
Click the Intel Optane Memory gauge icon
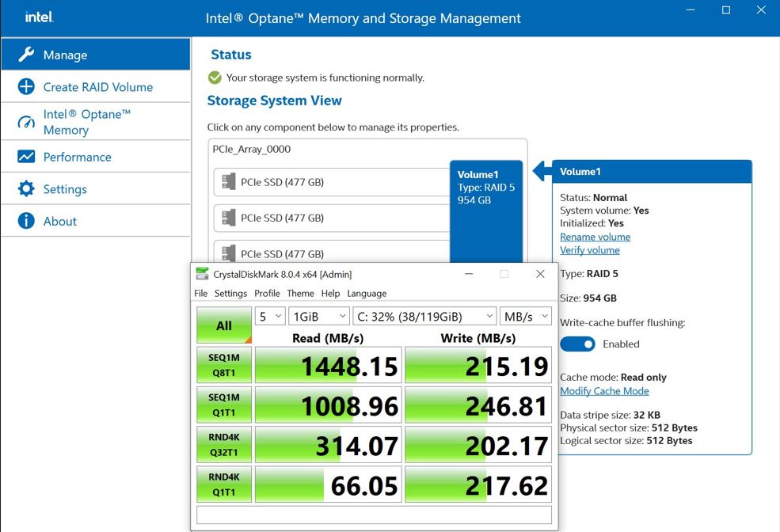[26, 122]
